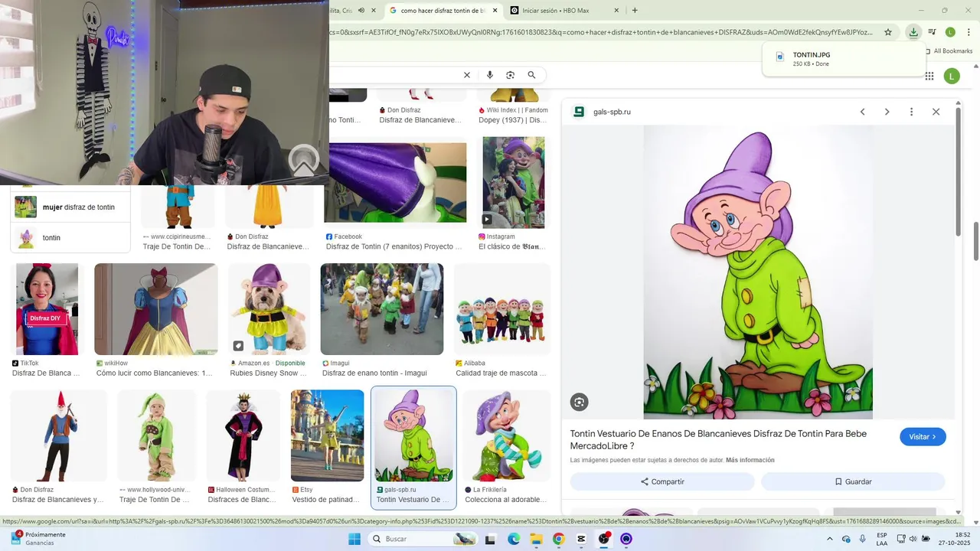Open Google Lens image search icon
Image resolution: width=980 pixels, height=551 pixels.
(511, 75)
